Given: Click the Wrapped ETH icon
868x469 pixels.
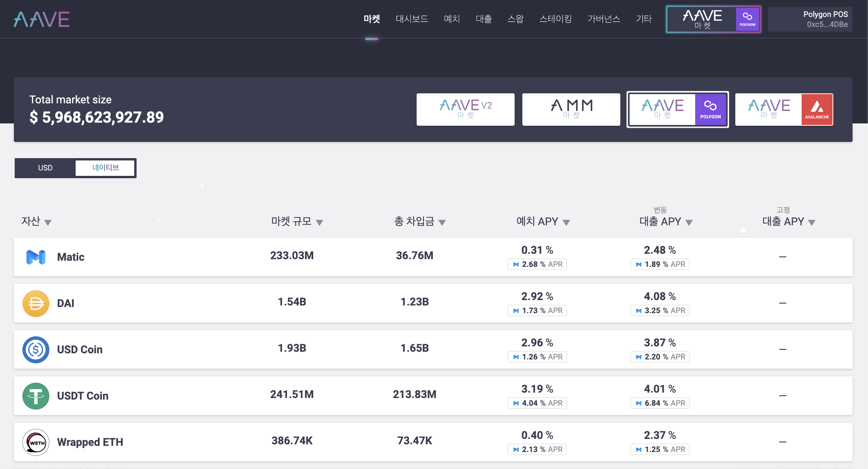Looking at the screenshot, I should [36, 442].
